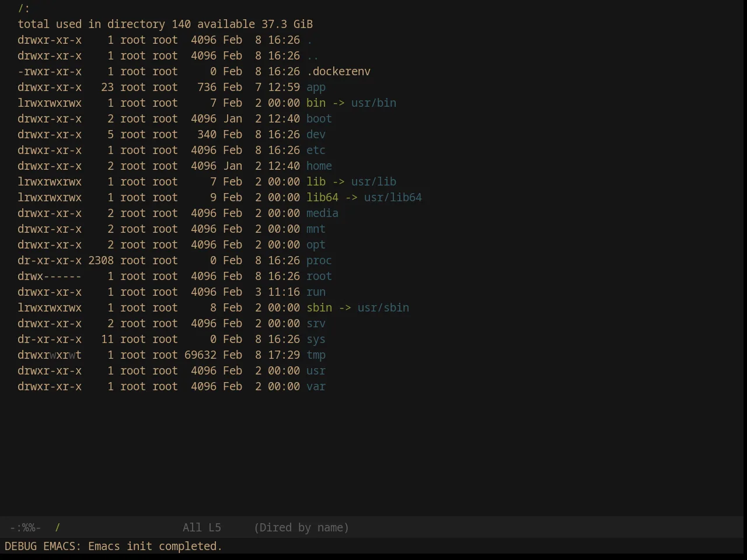Image resolution: width=747 pixels, height=560 pixels.
Task: Click the usr/sbin symlink target
Action: tap(383, 308)
